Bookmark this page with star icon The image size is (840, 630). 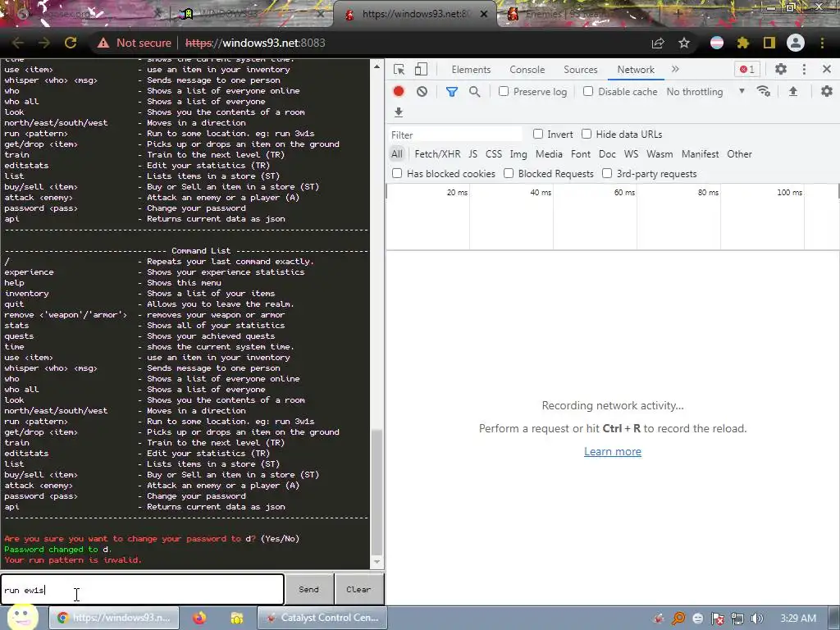point(684,43)
